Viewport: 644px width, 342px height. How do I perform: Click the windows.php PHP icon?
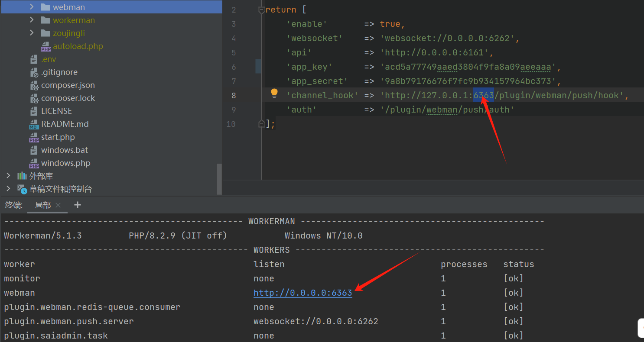pos(34,163)
